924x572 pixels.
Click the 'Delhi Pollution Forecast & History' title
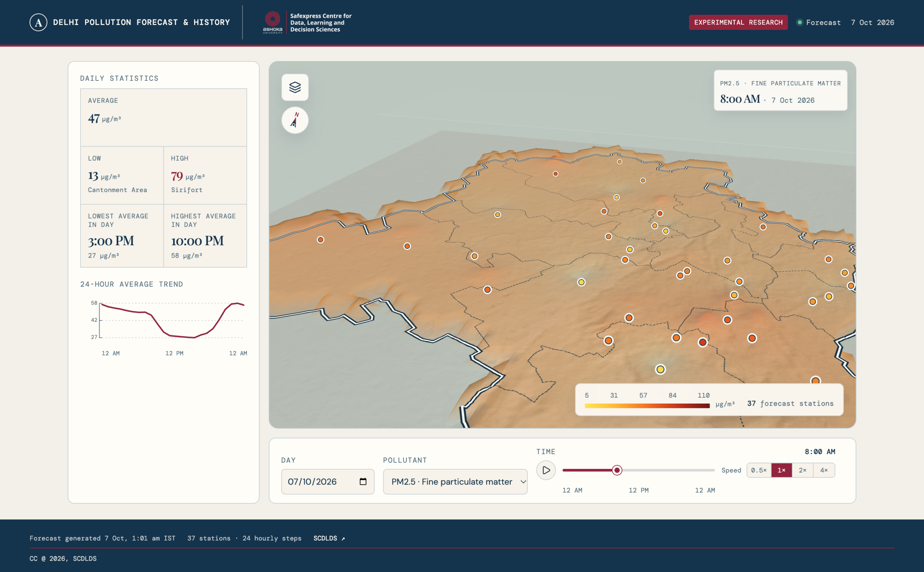(141, 22)
